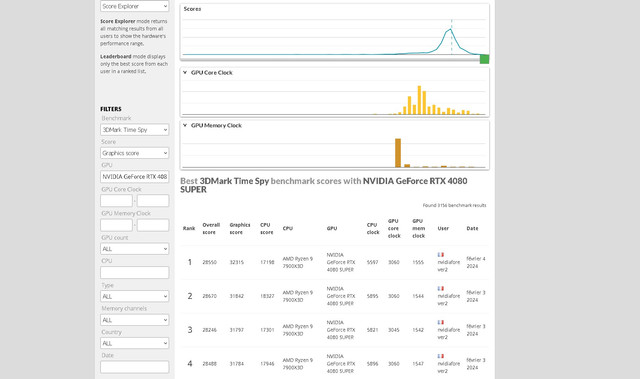Grab the green handle on the Scores chart
The image size is (640, 379).
pyautogui.click(x=484, y=59)
